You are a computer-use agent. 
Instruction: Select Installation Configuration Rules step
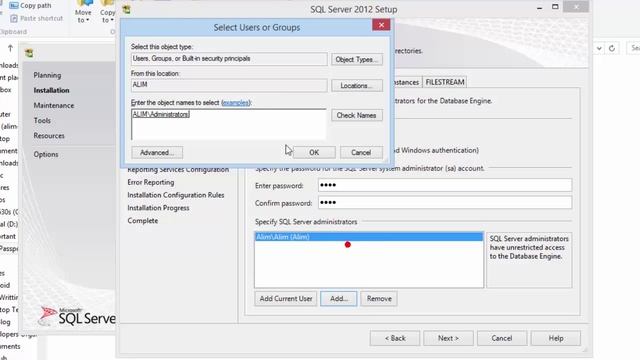(x=176, y=195)
